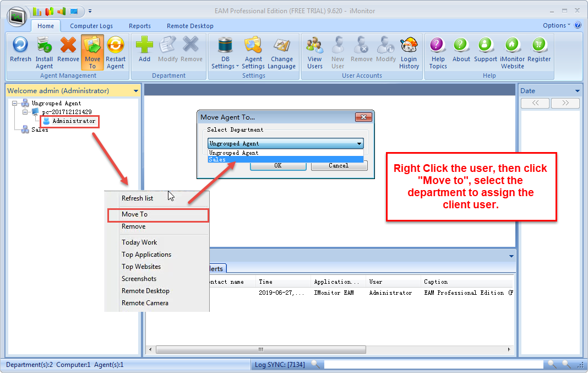Image resolution: width=588 pixels, height=373 pixels.
Task: Open Today Work from the context menu
Action: point(139,242)
